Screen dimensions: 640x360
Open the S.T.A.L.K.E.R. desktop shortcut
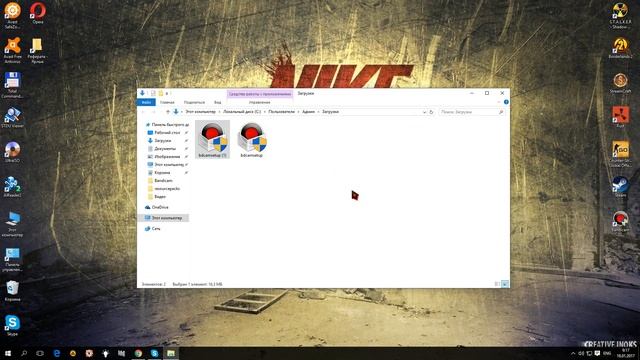[620, 16]
